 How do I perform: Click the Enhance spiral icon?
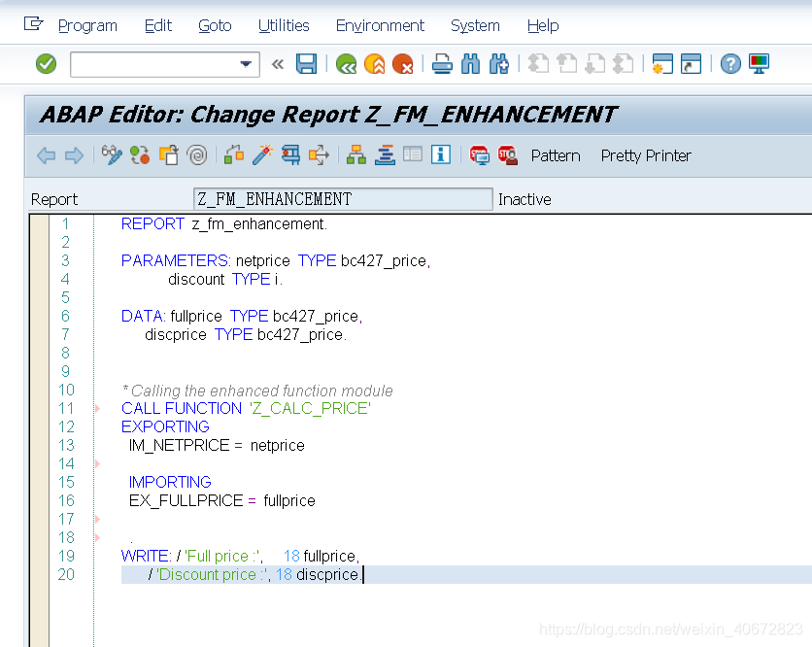point(197,155)
